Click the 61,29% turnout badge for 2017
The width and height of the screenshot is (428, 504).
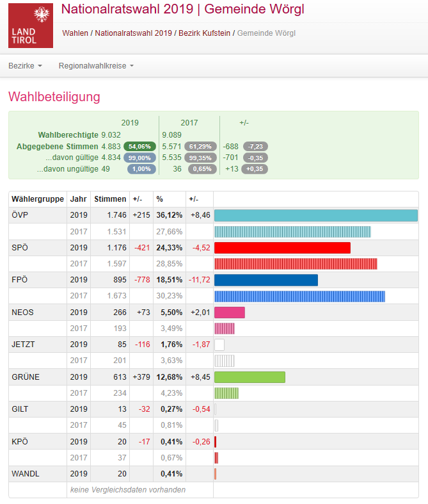[x=201, y=147]
